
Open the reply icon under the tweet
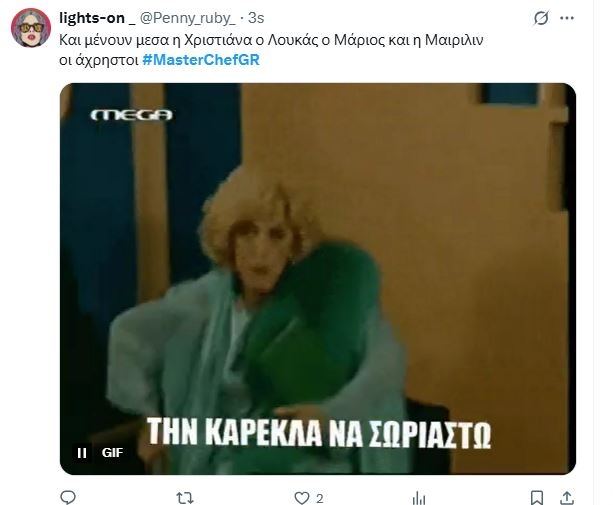tap(68, 498)
